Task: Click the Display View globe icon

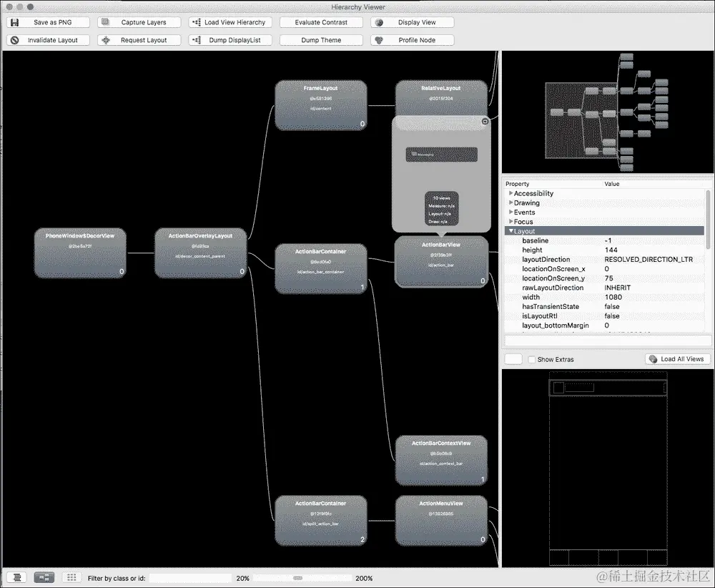Action: [379, 22]
